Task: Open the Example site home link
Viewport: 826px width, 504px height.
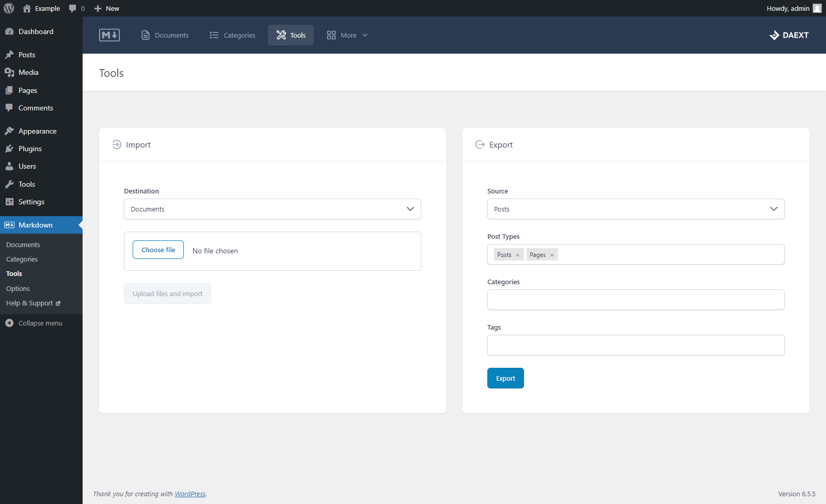Action: tap(41, 8)
